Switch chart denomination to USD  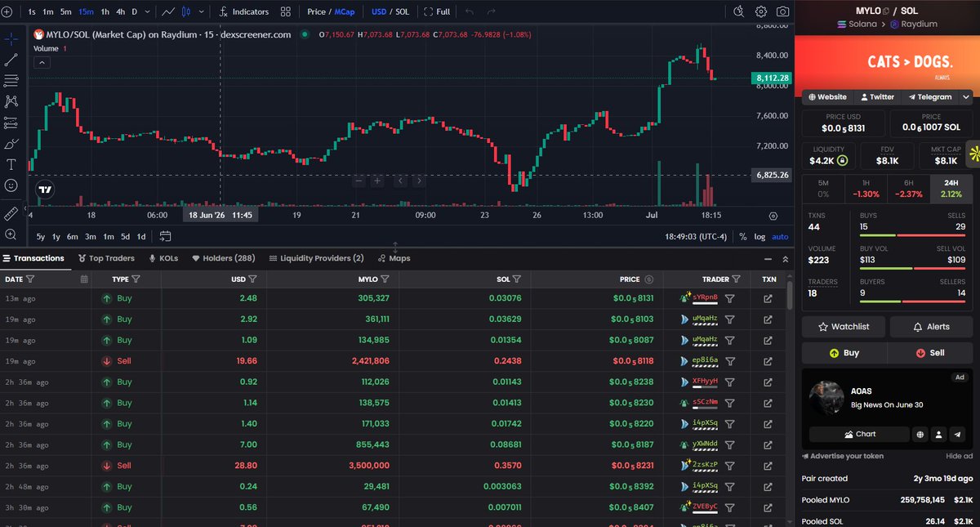[x=379, y=11]
